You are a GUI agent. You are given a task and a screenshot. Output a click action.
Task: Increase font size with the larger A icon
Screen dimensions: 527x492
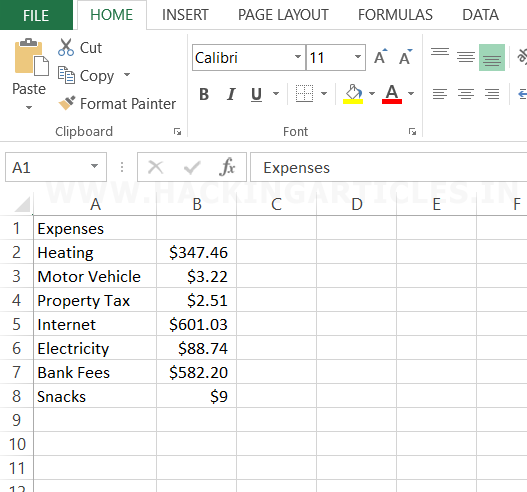pos(381,57)
